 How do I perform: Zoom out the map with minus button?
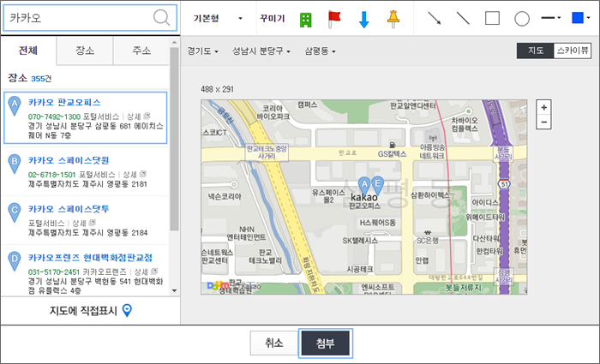coord(543,122)
